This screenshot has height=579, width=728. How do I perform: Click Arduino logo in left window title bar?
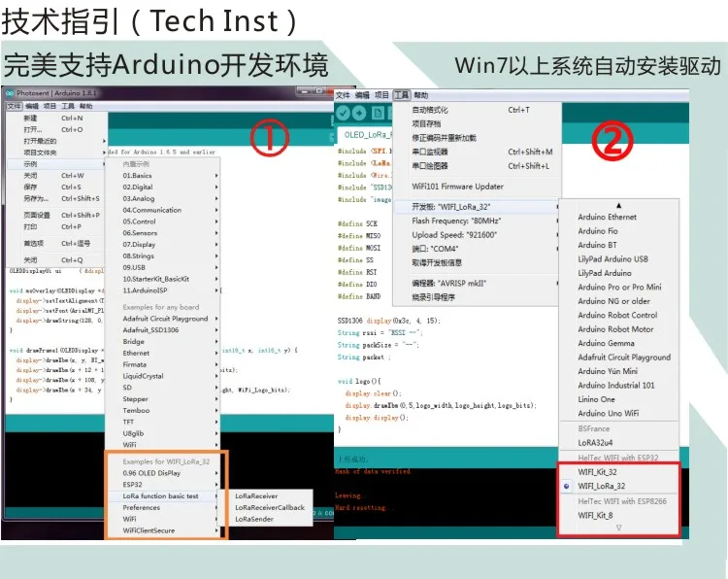10,93
